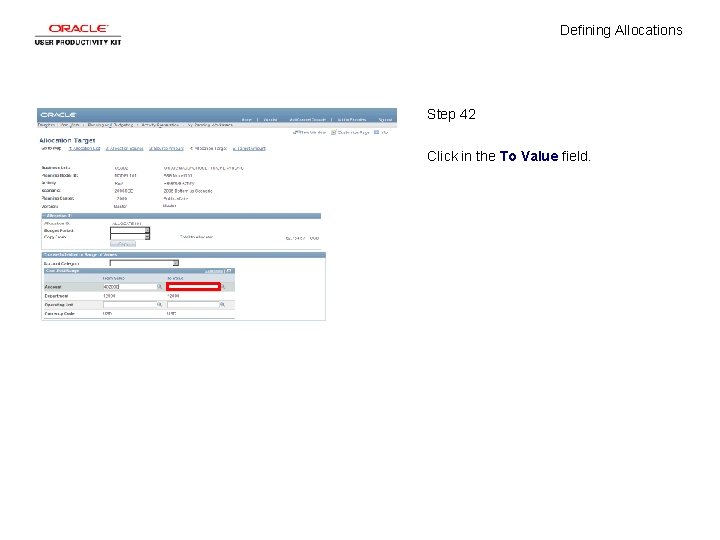The width and height of the screenshot is (720, 540).
Task: Click the Customize link in grid header
Action: click(x=214, y=271)
